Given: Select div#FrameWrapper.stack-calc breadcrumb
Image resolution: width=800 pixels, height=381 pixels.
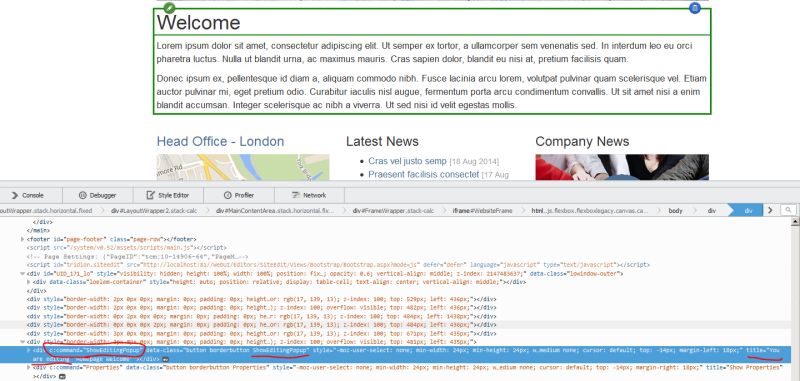Looking at the screenshot, I should (393, 210).
